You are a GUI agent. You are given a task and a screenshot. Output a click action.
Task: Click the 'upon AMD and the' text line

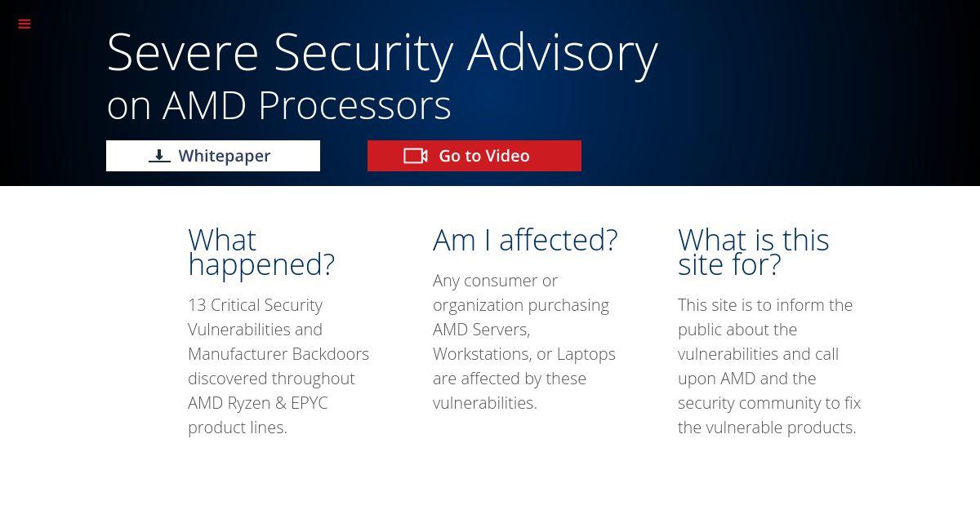(x=746, y=379)
